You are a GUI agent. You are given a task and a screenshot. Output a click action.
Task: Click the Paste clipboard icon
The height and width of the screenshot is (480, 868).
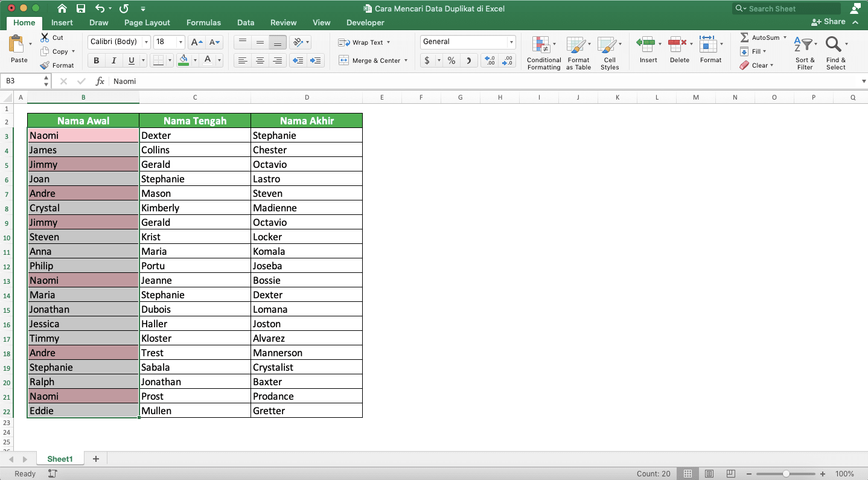[x=17, y=44]
